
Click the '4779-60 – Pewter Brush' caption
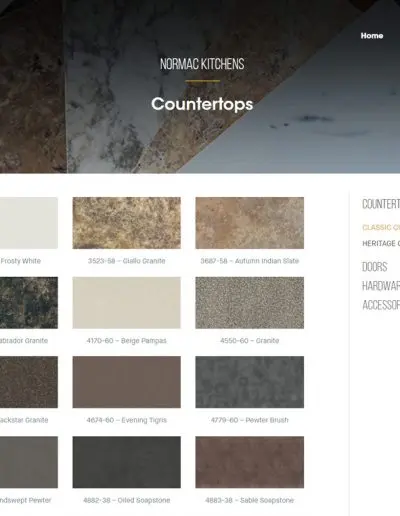pos(250,420)
